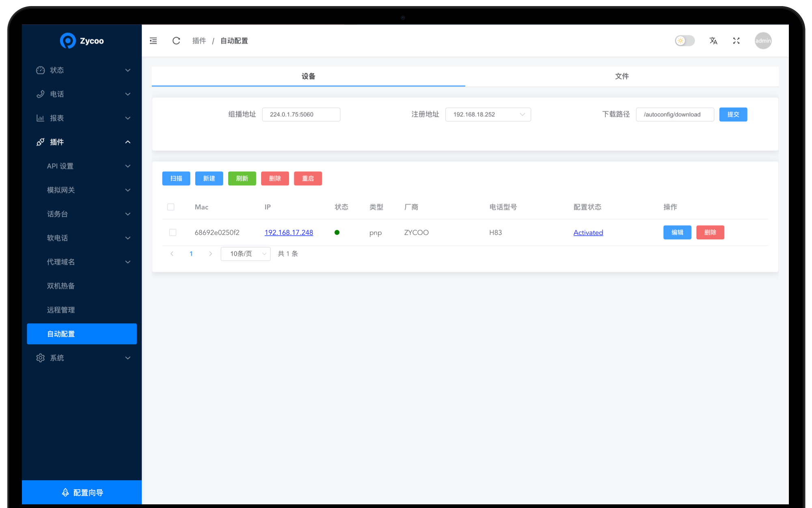Open the language translation icon
The image size is (812, 508).
coord(713,41)
